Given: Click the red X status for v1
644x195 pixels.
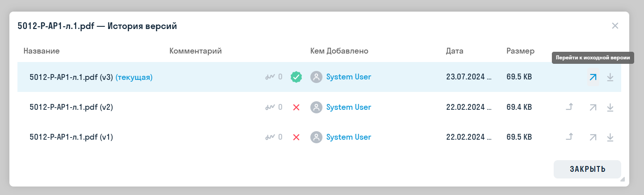Looking at the screenshot, I should 296,137.
